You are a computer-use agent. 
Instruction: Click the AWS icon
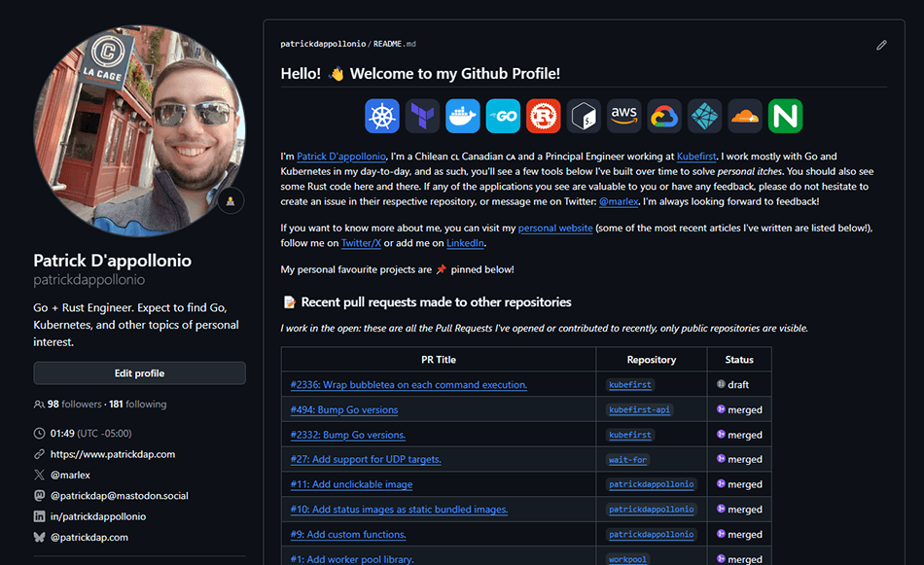623,116
